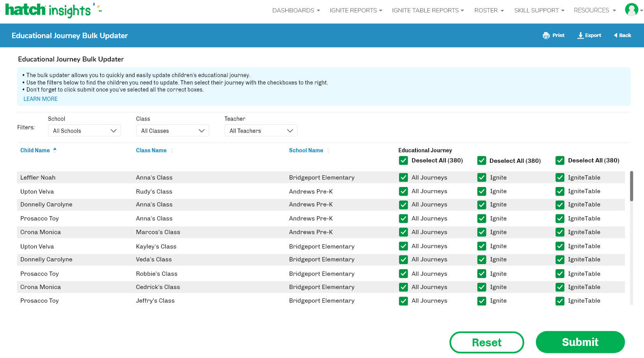Click the Print printer icon

click(x=546, y=35)
